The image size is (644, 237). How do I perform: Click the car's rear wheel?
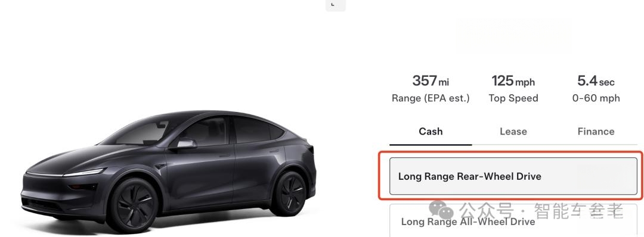[289, 194]
